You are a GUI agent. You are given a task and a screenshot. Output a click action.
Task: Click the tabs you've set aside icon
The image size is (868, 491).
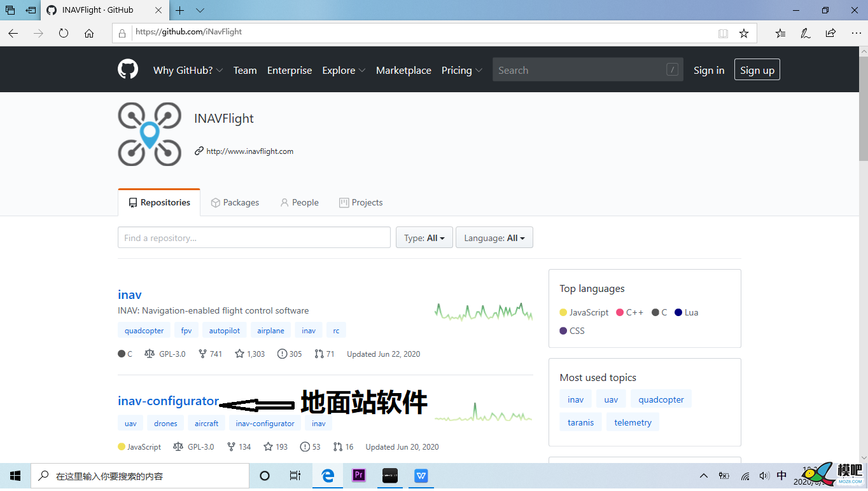point(10,10)
